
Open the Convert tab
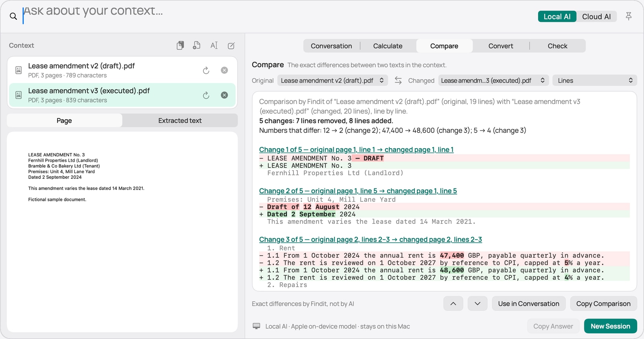click(x=501, y=46)
